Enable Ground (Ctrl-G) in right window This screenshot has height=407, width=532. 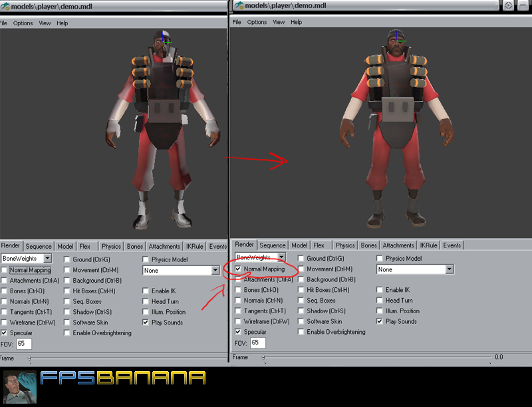click(x=301, y=259)
